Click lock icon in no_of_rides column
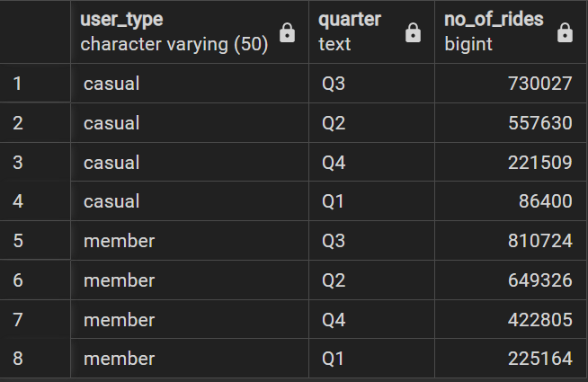The image size is (588, 382). (x=565, y=32)
